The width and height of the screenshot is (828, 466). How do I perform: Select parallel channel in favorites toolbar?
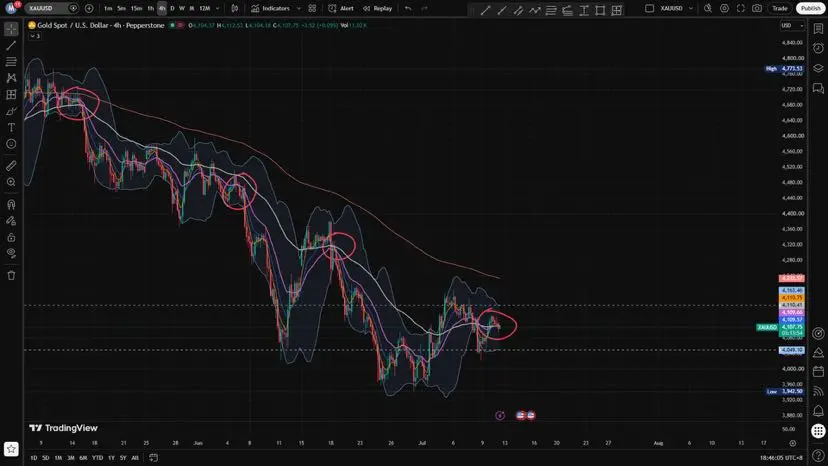pos(518,10)
